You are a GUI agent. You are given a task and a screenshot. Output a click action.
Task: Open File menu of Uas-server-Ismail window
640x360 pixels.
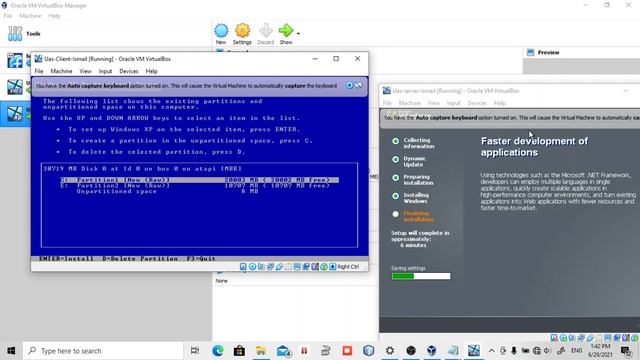pos(387,103)
